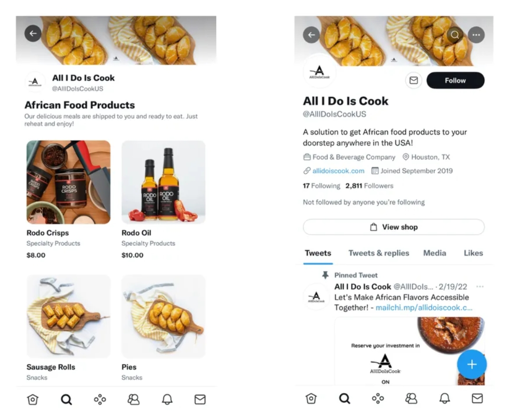This screenshot has height=420, width=513.
Task: Tap the search icon on profile banner
Action: coord(455,35)
